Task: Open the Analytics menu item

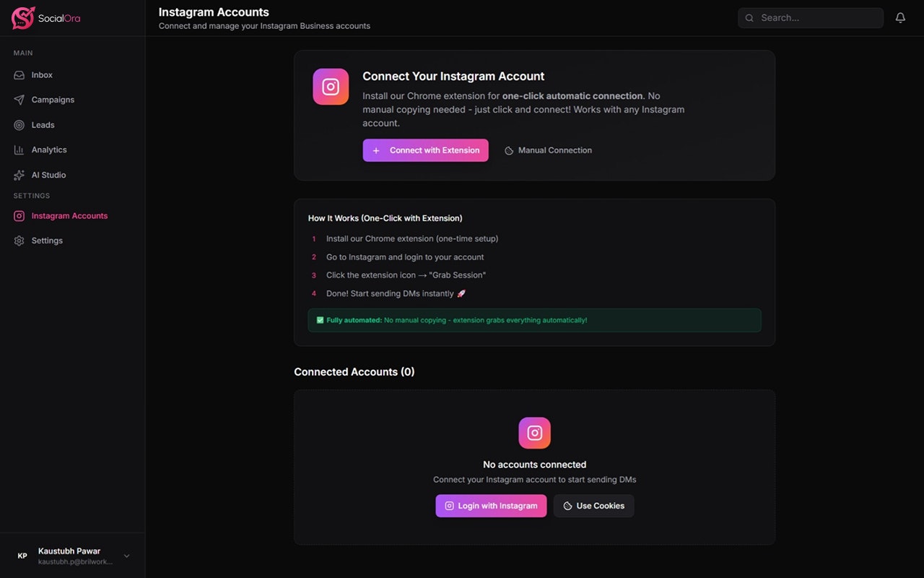Action: point(49,150)
